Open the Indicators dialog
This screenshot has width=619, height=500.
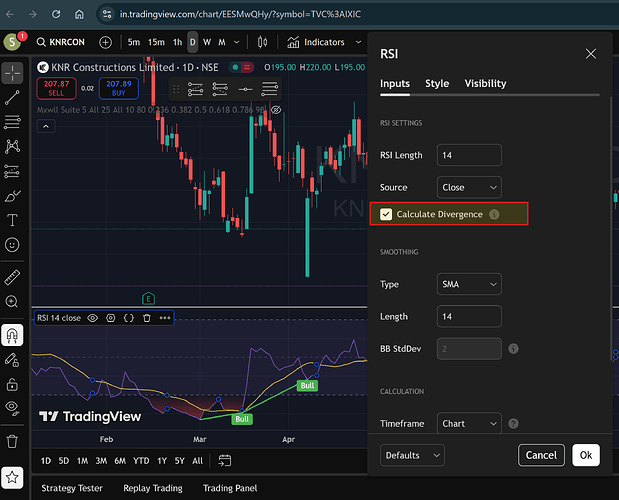pyautogui.click(x=316, y=42)
